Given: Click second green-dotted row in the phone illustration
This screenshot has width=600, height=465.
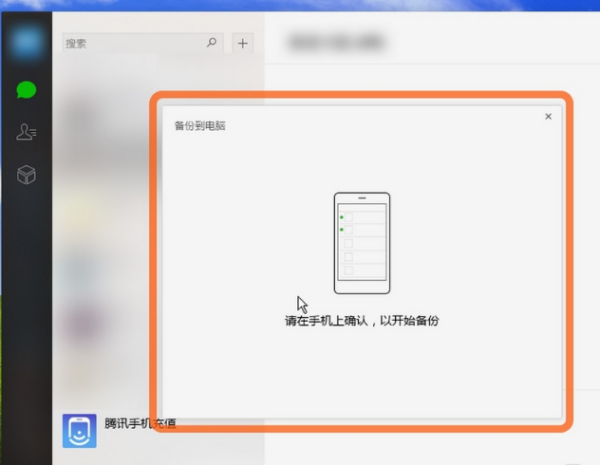Looking at the screenshot, I should (x=363, y=230).
